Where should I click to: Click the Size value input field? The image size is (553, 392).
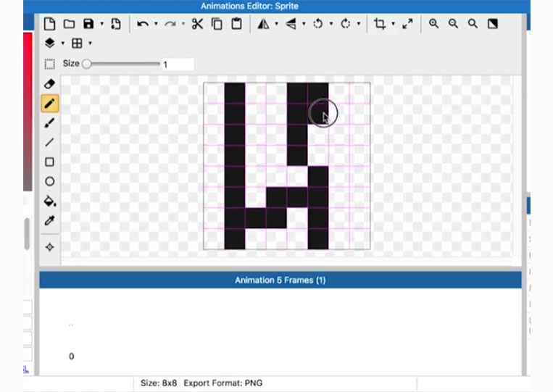[x=178, y=64]
